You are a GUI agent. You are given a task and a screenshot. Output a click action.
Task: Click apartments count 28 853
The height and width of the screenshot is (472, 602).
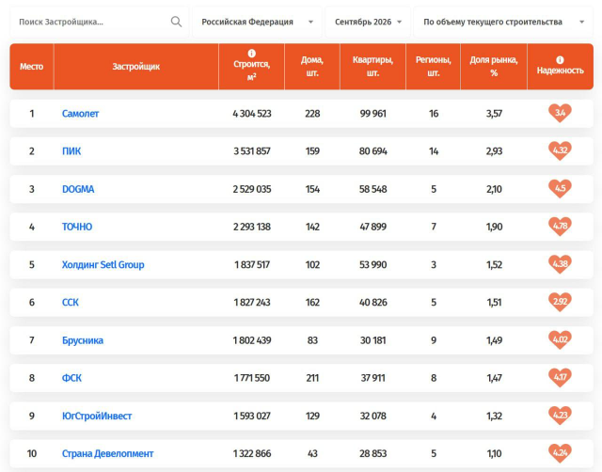pos(373,454)
